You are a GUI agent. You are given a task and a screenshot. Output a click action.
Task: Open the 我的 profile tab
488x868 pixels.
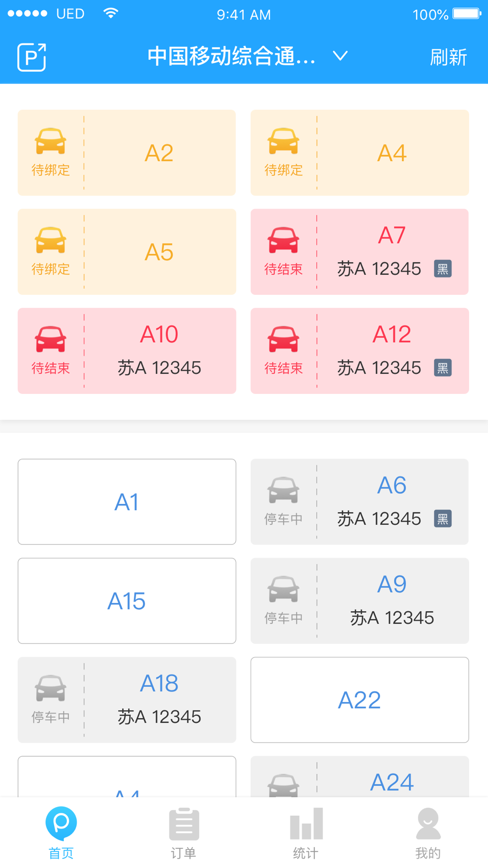[428, 833]
